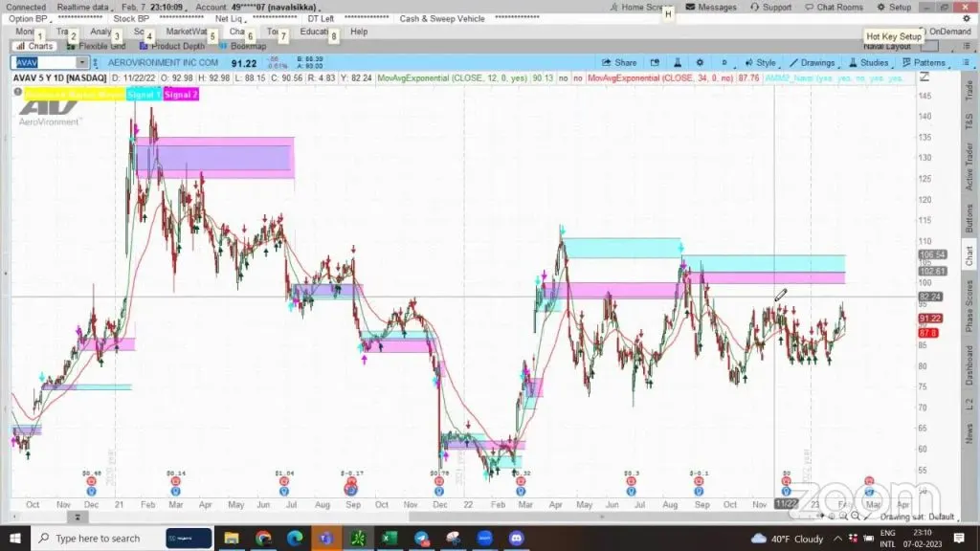980x551 pixels.
Task: Click the Share button on chart toolbar
Action: click(x=619, y=62)
